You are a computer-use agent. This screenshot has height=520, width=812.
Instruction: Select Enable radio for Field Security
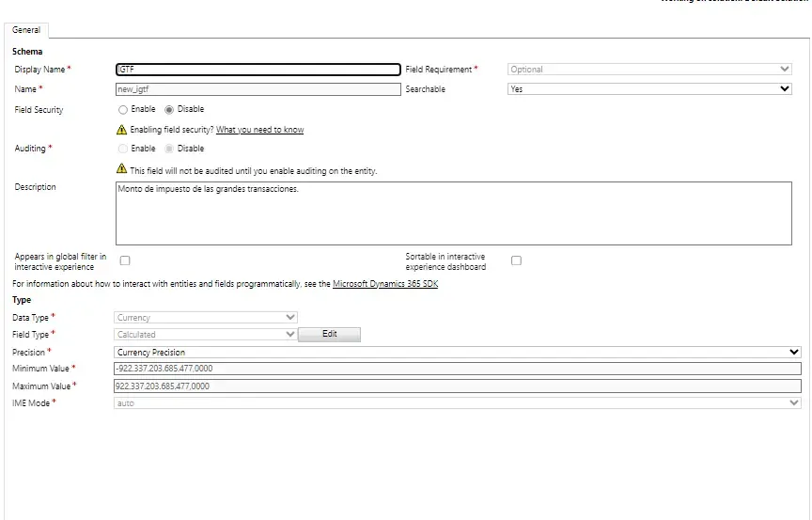coord(123,109)
